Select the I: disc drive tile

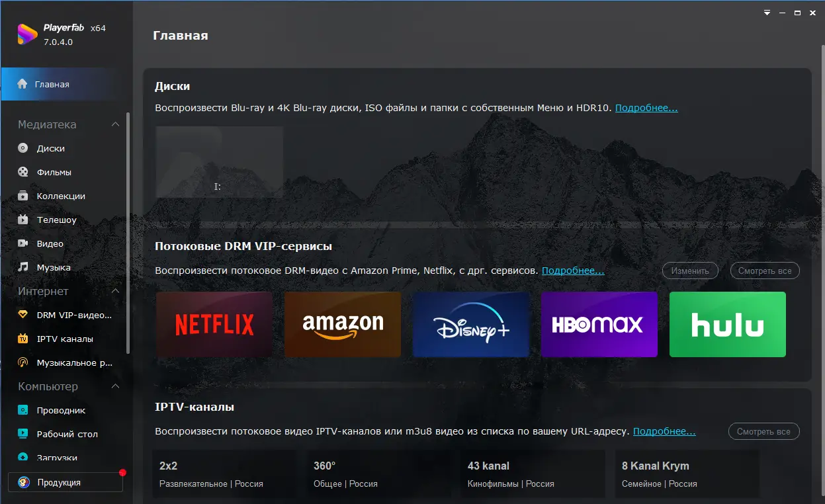220,162
